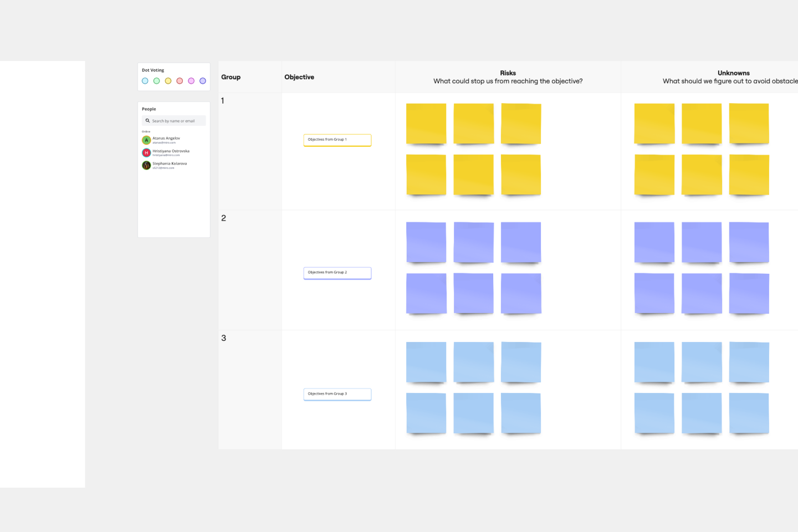Viewport: 798px width, 532px height.
Task: Select the green voting dot
Action: pyautogui.click(x=157, y=81)
